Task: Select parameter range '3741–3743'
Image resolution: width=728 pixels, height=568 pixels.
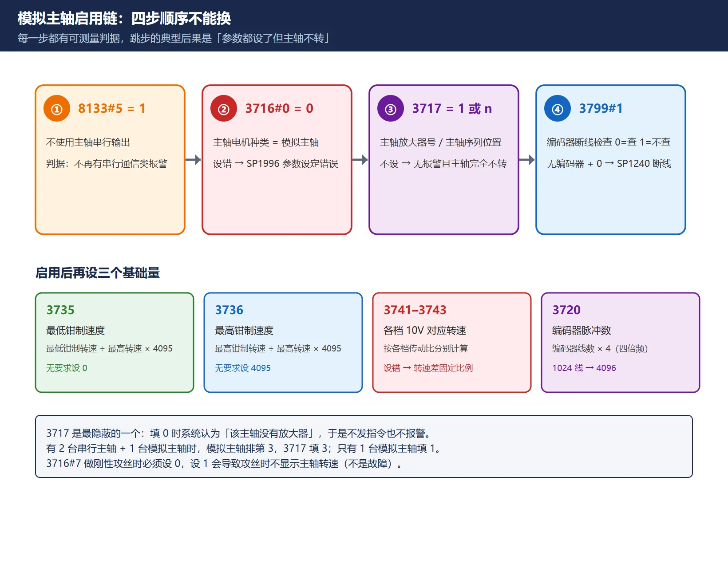Action: tap(415, 310)
